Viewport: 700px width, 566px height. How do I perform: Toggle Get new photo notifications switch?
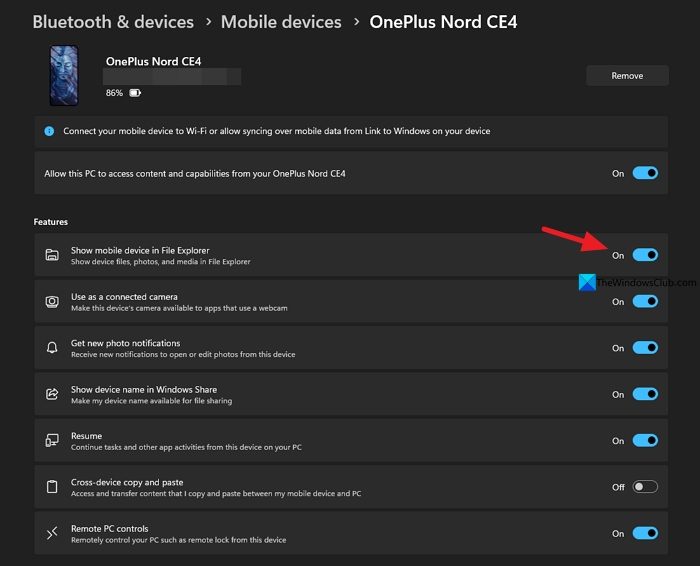645,348
